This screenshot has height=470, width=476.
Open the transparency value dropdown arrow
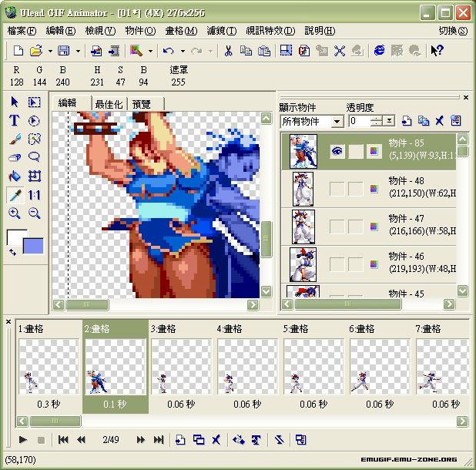(389, 121)
